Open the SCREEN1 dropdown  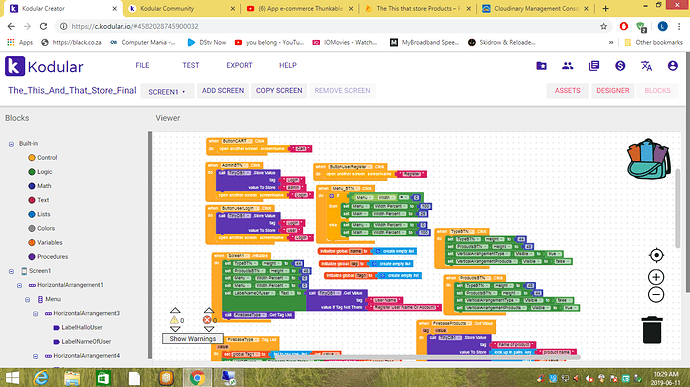[167, 92]
